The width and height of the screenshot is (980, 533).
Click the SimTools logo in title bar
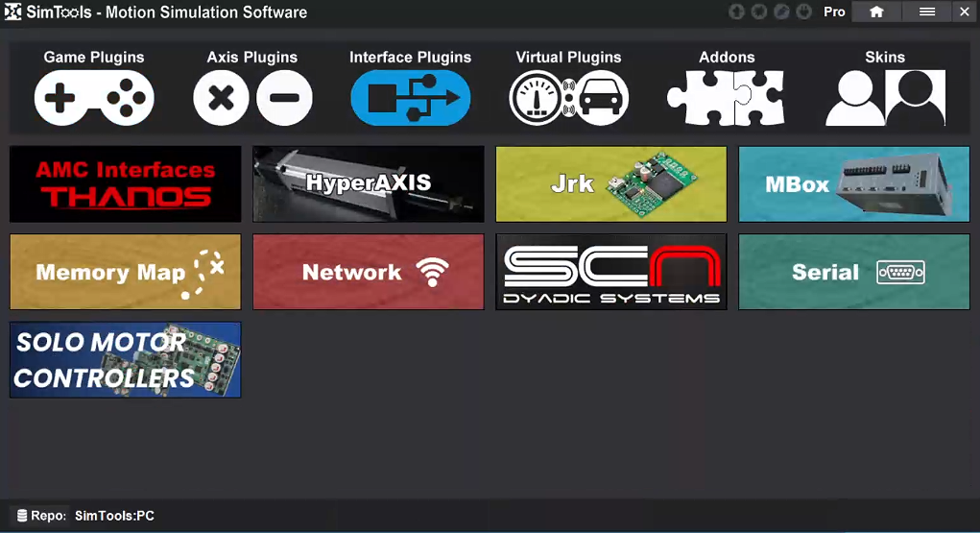[12, 12]
